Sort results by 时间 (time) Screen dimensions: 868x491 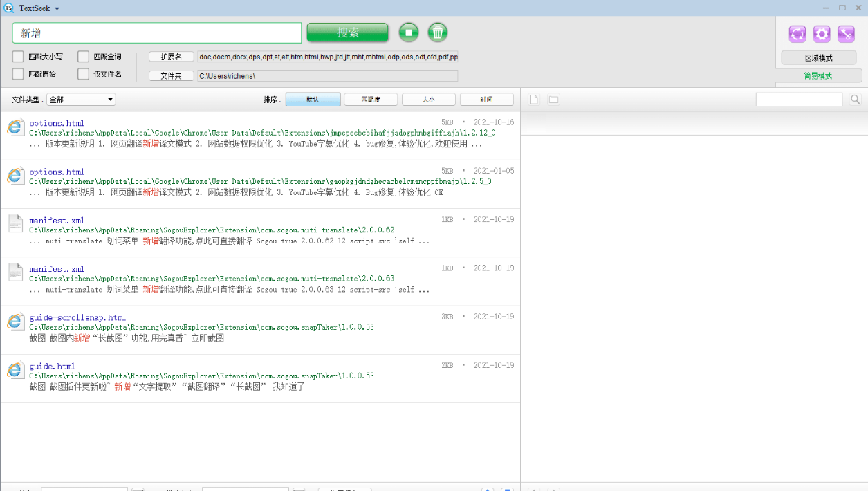tap(486, 99)
